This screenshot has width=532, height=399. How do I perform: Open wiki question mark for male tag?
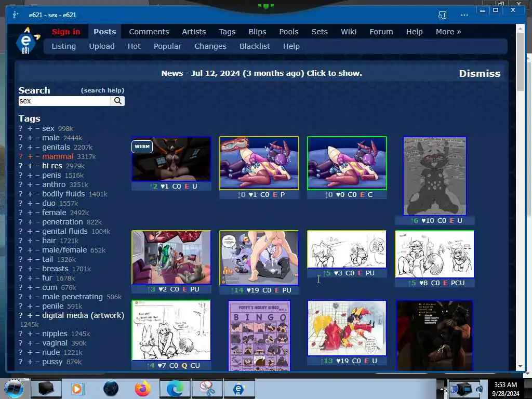tap(21, 138)
